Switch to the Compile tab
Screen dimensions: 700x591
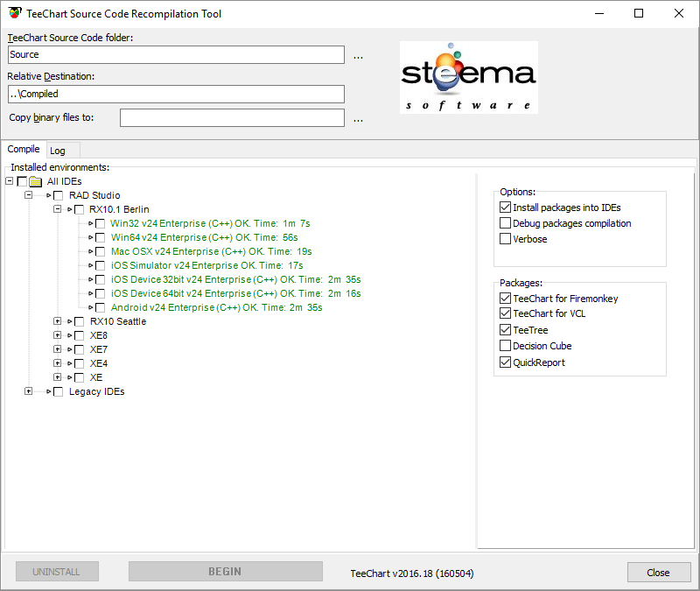pyautogui.click(x=24, y=149)
